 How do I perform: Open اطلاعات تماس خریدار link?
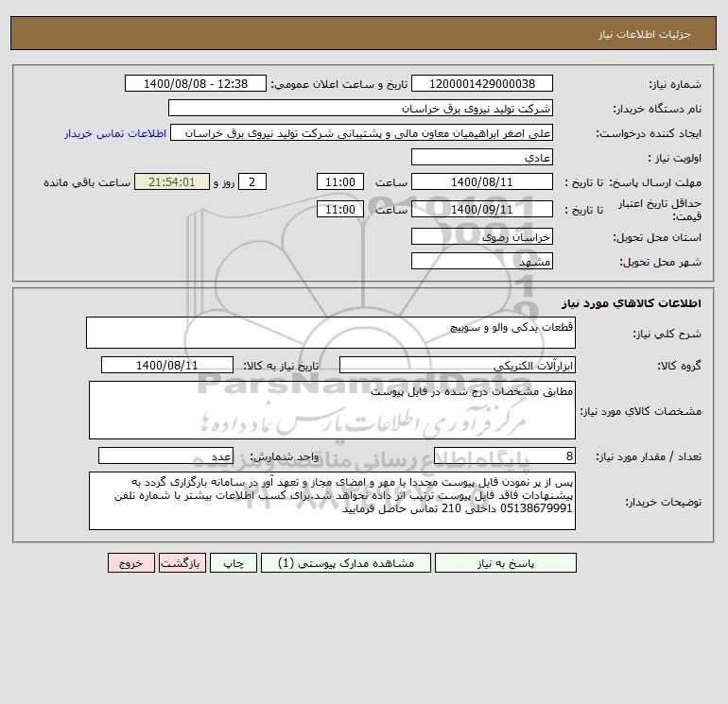115,133
